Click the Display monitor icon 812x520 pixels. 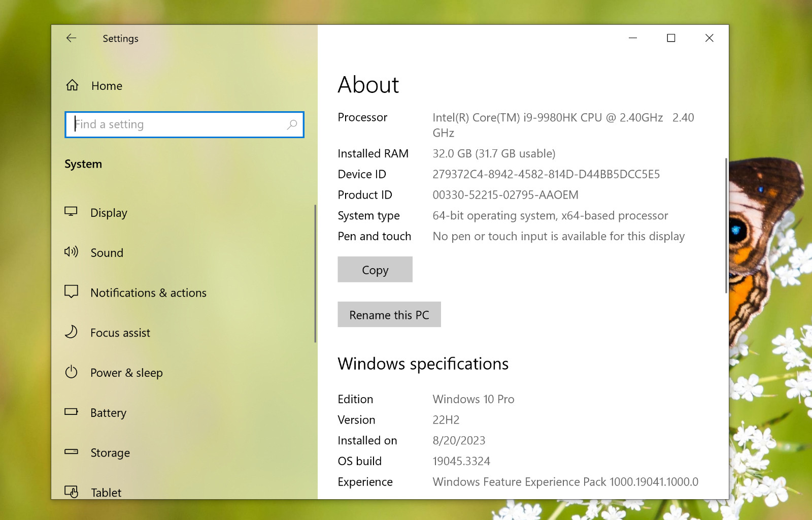point(71,212)
